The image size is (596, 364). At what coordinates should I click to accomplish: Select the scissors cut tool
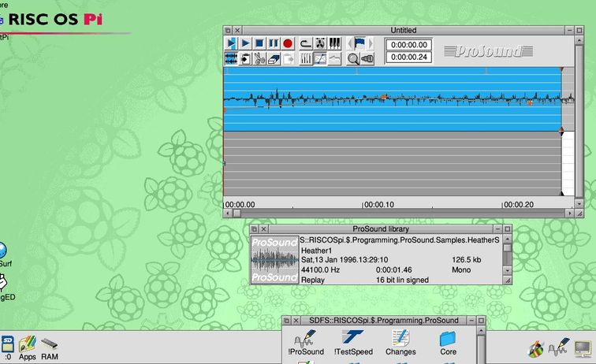[x=259, y=58]
